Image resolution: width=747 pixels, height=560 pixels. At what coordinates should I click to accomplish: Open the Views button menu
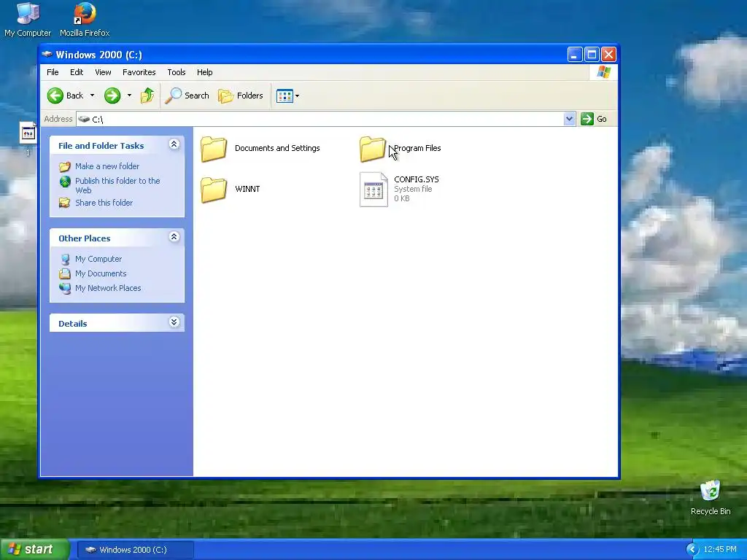tap(287, 96)
